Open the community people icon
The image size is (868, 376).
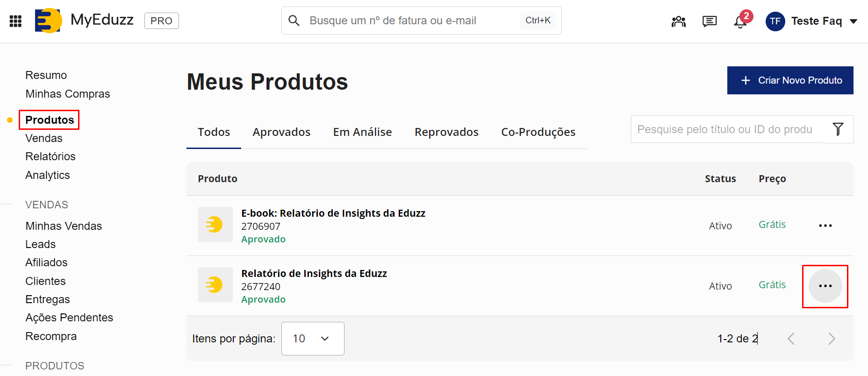(678, 21)
